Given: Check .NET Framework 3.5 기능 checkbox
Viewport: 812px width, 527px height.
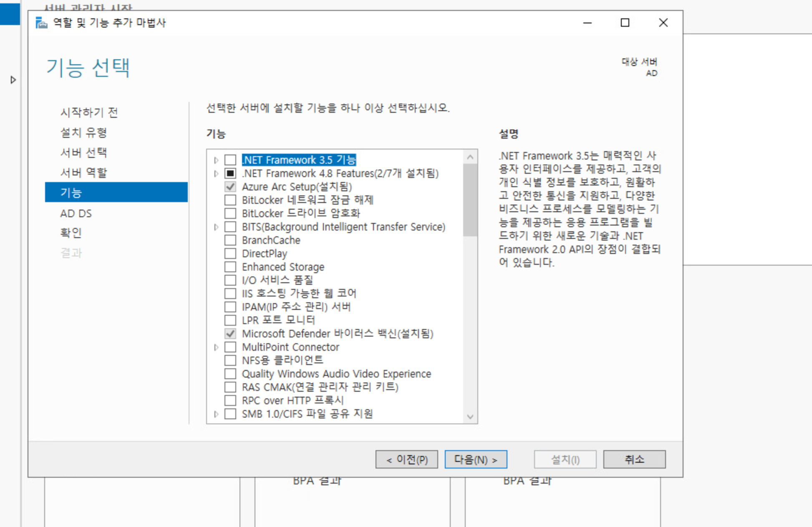Looking at the screenshot, I should pos(230,160).
